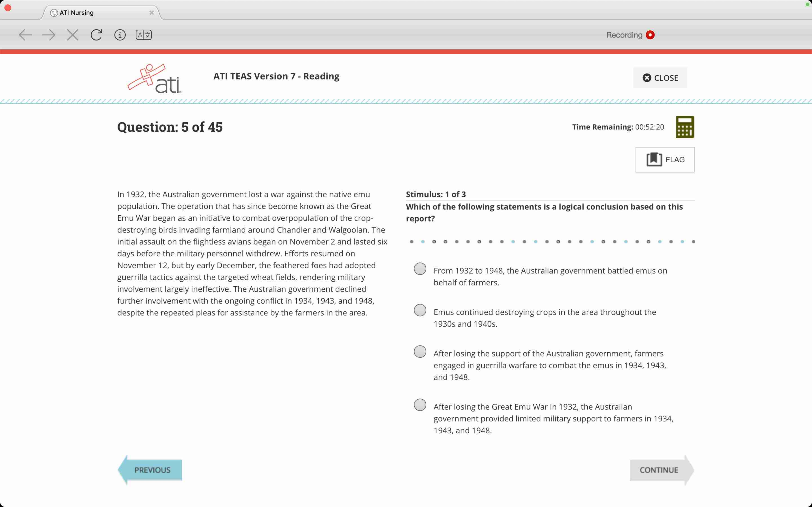812x507 pixels.
Task: Reload the ATI page
Action: click(96, 35)
